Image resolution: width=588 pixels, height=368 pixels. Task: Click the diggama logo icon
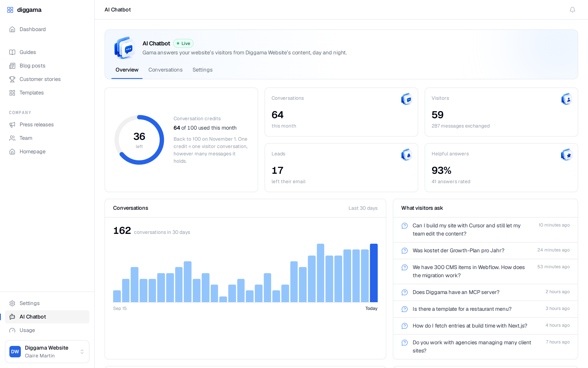coord(10,10)
